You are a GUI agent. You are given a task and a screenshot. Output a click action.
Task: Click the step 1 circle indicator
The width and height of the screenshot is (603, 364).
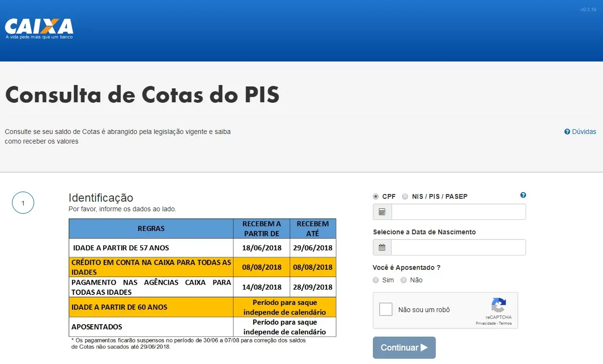[23, 203]
